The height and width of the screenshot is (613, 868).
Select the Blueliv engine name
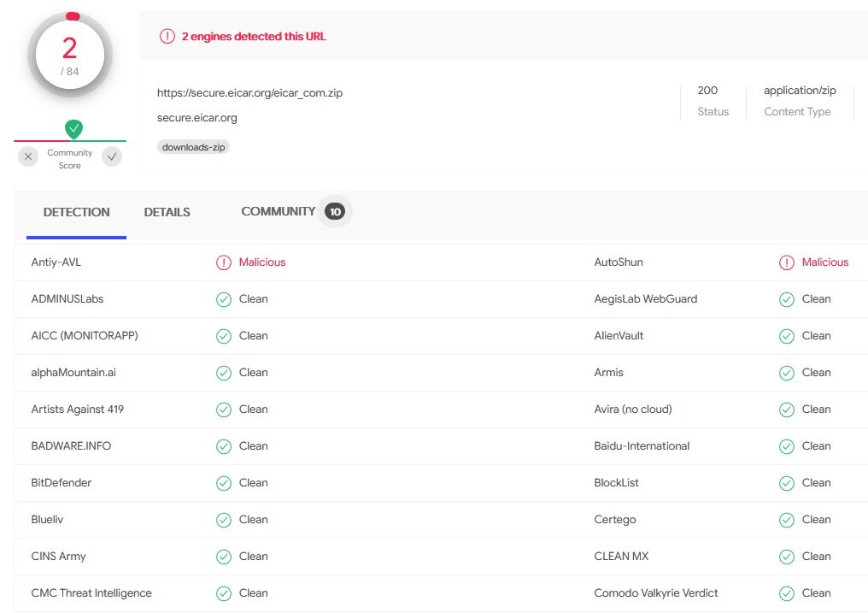tap(47, 520)
